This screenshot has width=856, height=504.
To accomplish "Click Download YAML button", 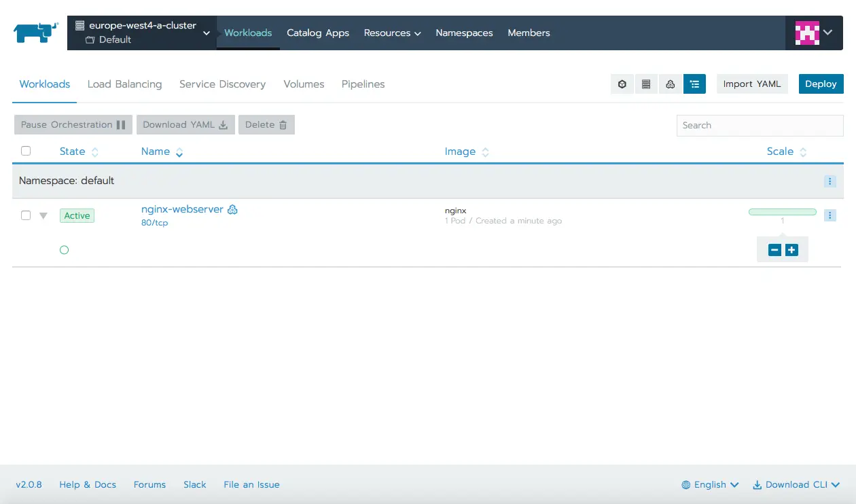I will click(x=185, y=125).
